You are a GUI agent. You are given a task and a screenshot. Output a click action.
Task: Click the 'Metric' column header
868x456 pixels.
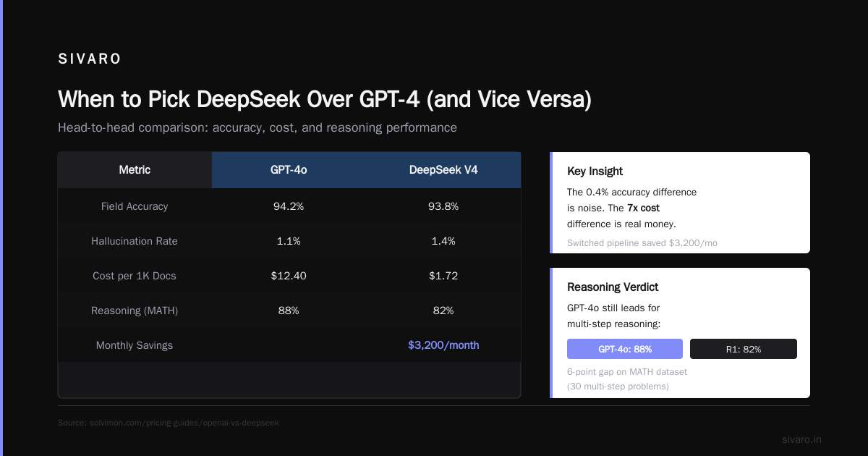click(135, 170)
